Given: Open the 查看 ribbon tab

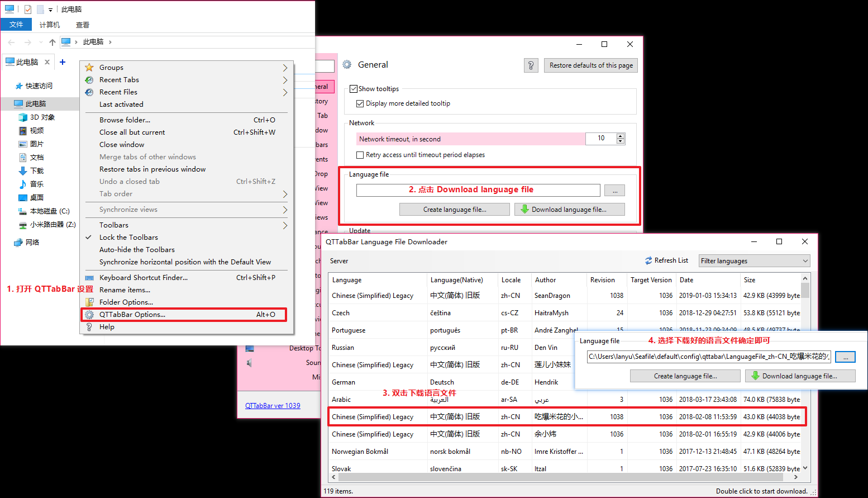Looking at the screenshot, I should coord(83,25).
